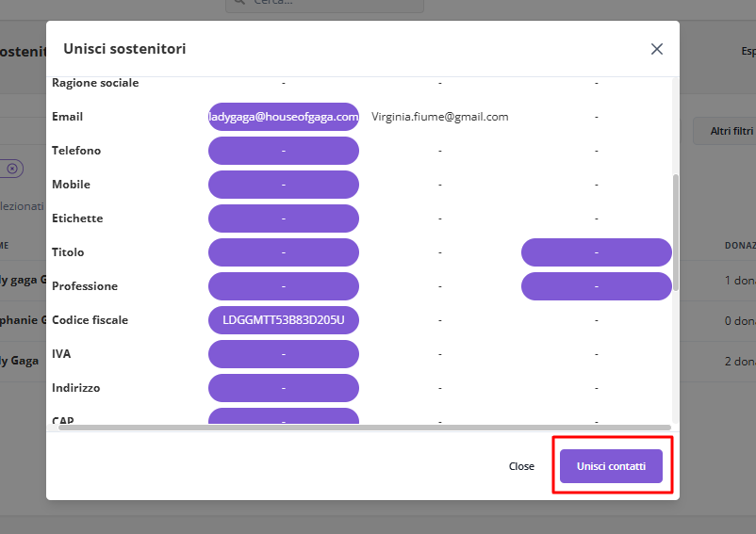The height and width of the screenshot is (534, 756).
Task: Choose the middle column Codice fiscale value
Action: 439,320
